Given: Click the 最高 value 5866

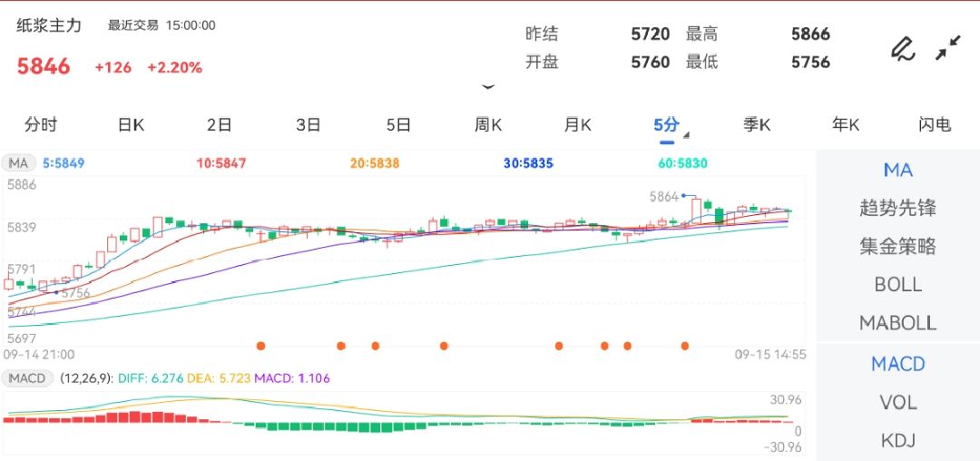Looking at the screenshot, I should click(810, 34).
